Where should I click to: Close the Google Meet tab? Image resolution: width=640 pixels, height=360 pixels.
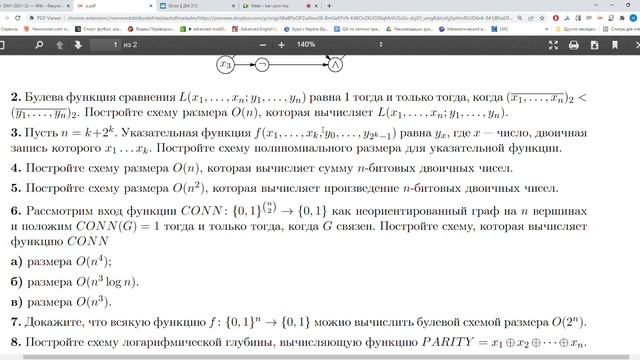click(316, 6)
